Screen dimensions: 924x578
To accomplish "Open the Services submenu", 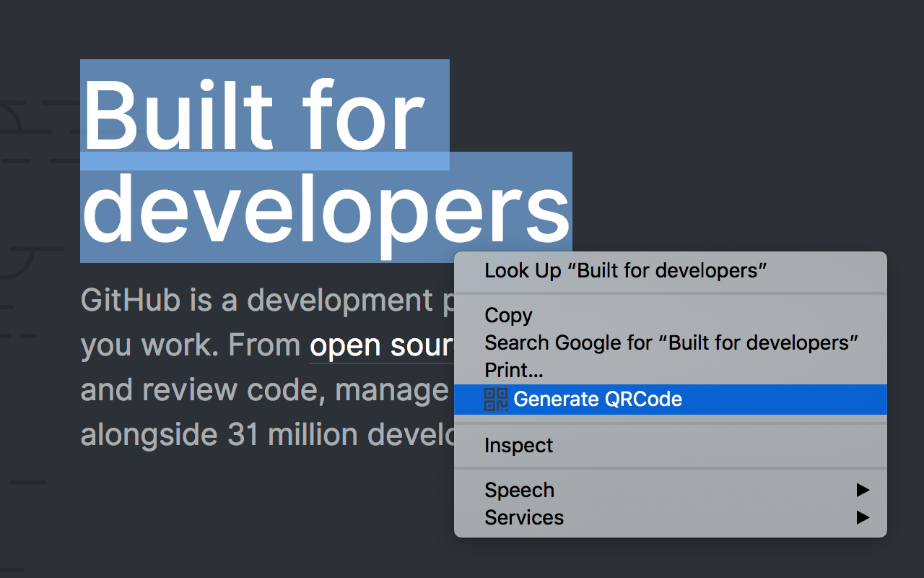I will (x=670, y=517).
